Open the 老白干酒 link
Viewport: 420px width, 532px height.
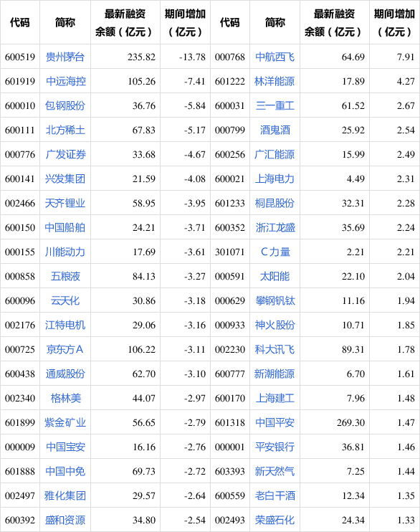[275, 495]
